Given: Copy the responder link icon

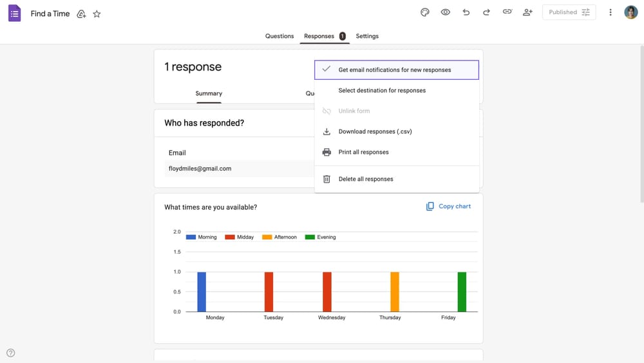Looking at the screenshot, I should (x=507, y=12).
